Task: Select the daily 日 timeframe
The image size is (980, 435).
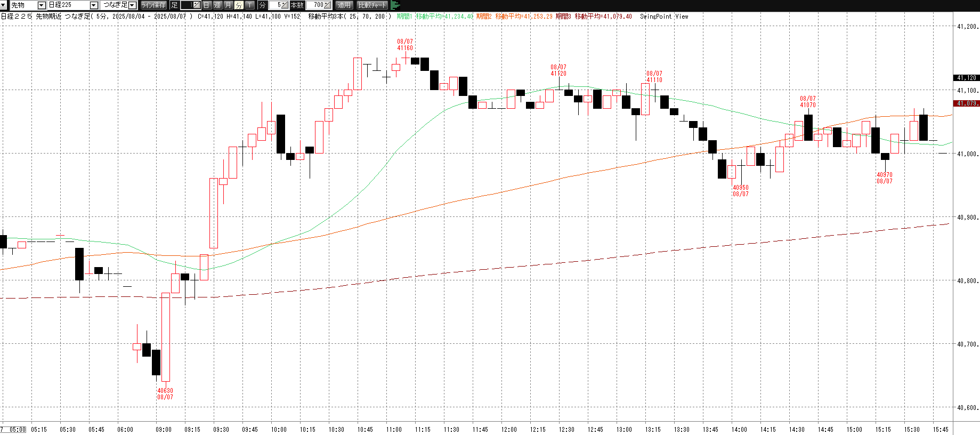Action: pyautogui.click(x=206, y=5)
